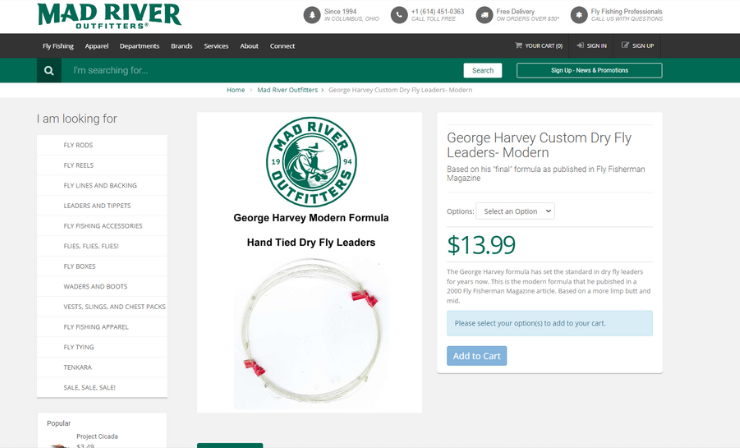Click the Add to Cart button
This screenshot has width=740, height=448.
coord(477,356)
